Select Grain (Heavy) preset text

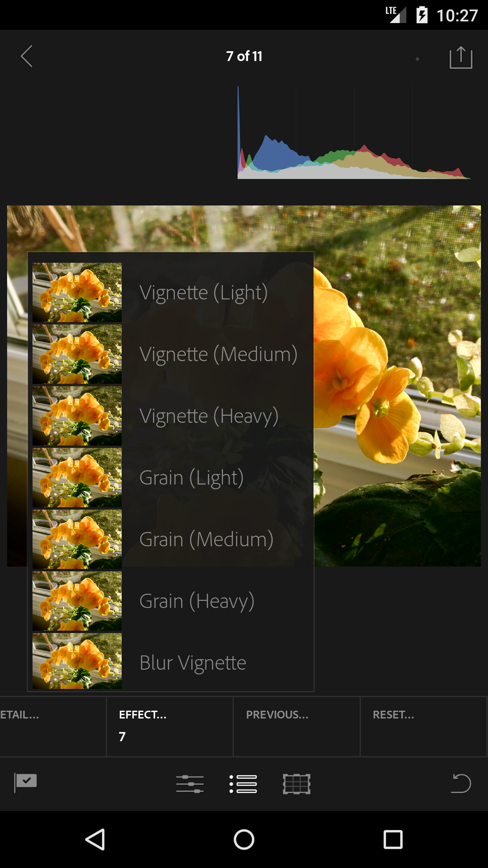(x=197, y=601)
